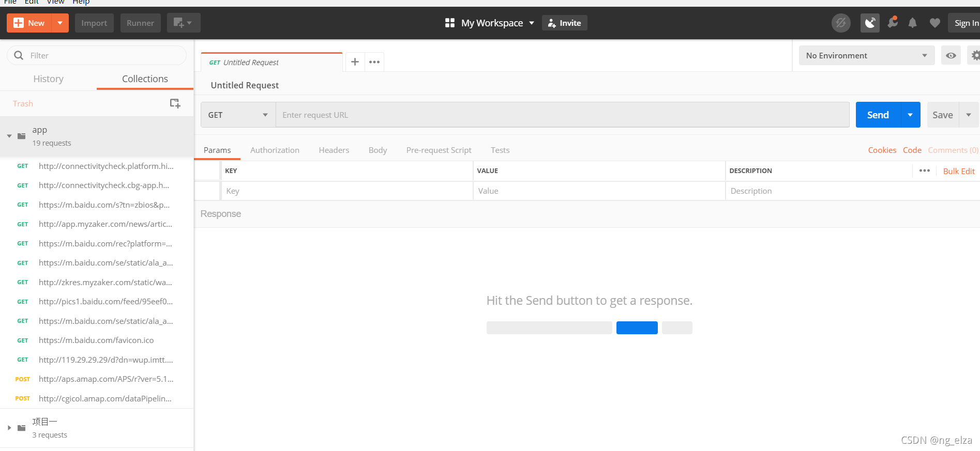This screenshot has width=980, height=451.
Task: Open the New button dropdown arrow
Action: point(60,23)
